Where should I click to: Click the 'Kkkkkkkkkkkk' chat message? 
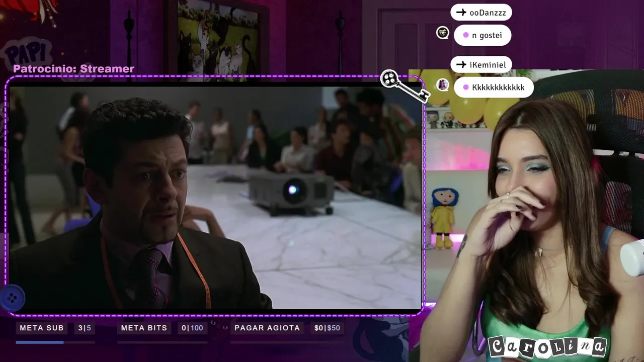click(x=494, y=87)
